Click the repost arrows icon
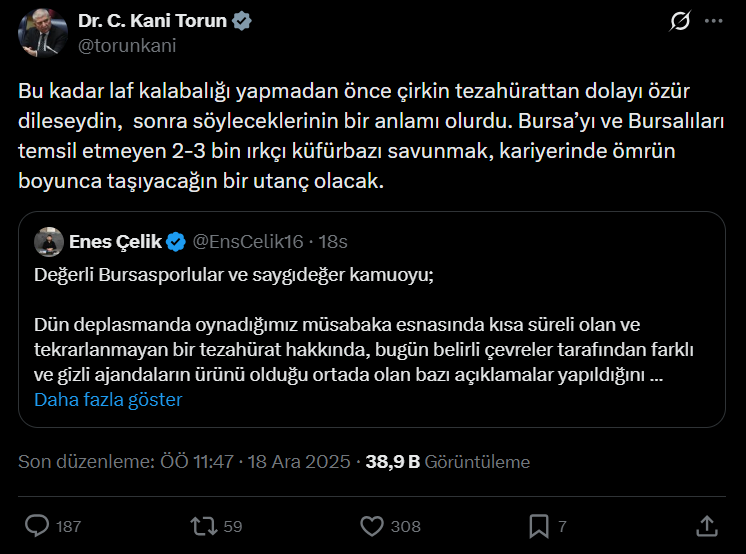The width and height of the screenshot is (746, 554). (x=202, y=525)
